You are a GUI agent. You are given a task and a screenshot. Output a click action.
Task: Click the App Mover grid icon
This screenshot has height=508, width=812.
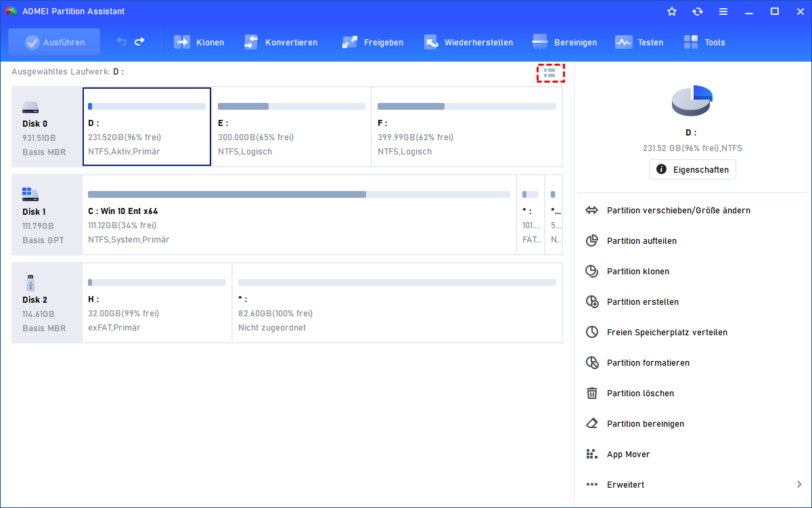(x=592, y=454)
